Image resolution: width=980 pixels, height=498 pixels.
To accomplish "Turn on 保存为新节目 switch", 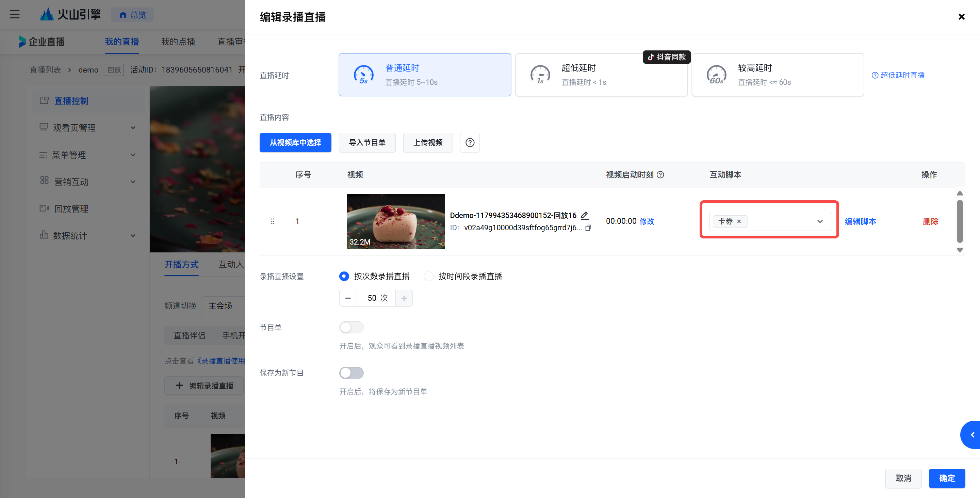I will point(351,373).
